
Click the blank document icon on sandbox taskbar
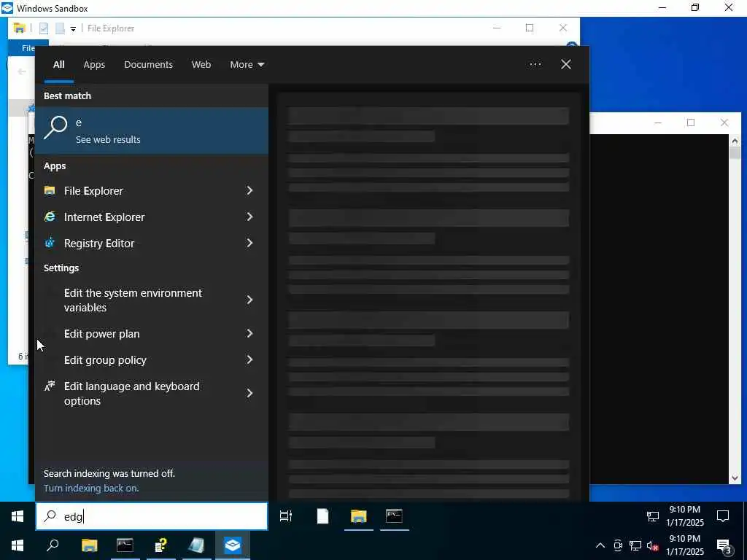tap(322, 516)
